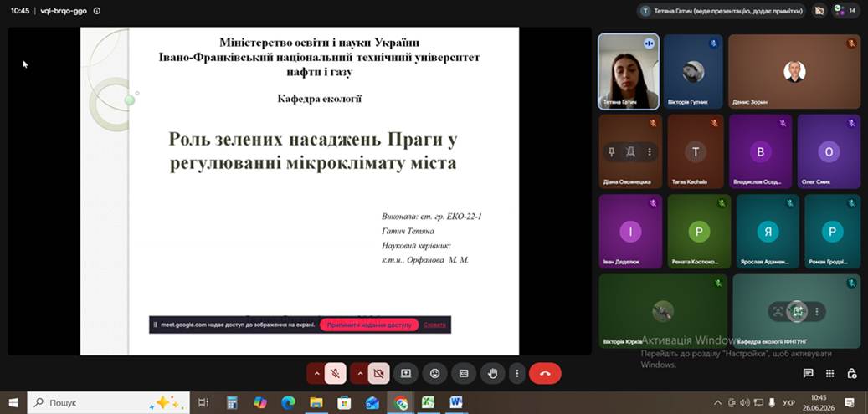This screenshot has width=868, height=414.
Task: Click the shared presentation slide title
Action: click(x=313, y=151)
